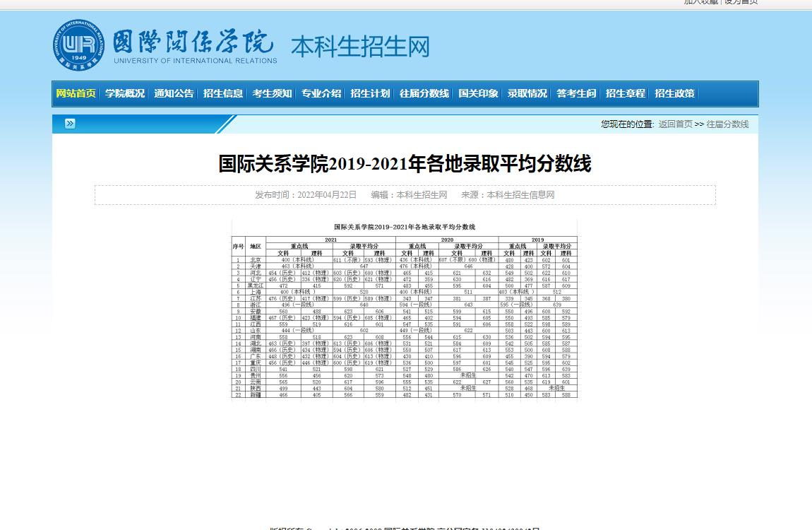Open 网站首页 in the navigation bar
812x530 pixels.
tap(76, 94)
